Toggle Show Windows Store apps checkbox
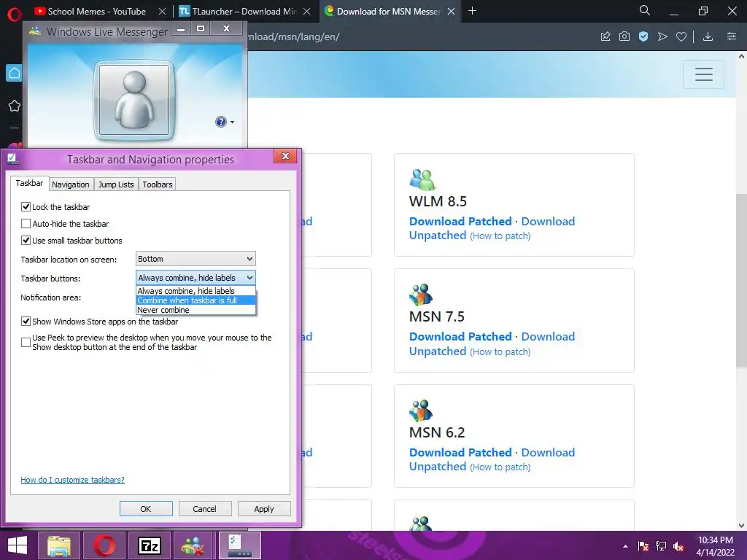747x560 pixels. 26,322
